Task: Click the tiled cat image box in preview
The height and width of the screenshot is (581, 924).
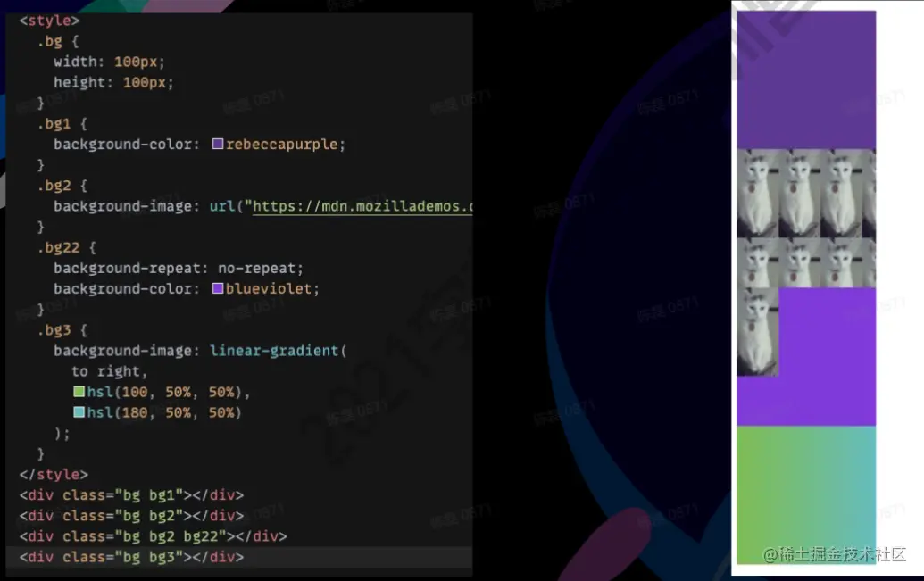Action: coord(806,218)
